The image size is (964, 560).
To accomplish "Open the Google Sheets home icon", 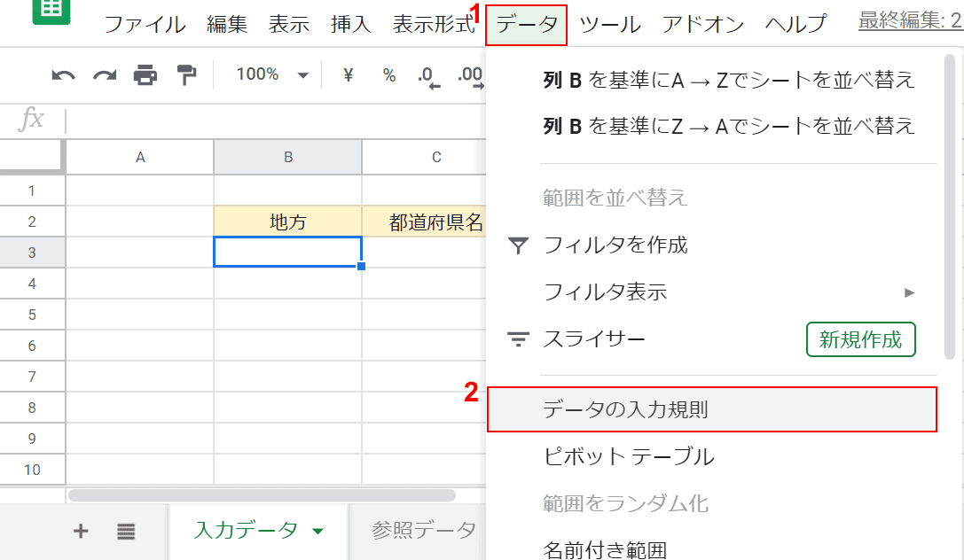I will 51,11.
